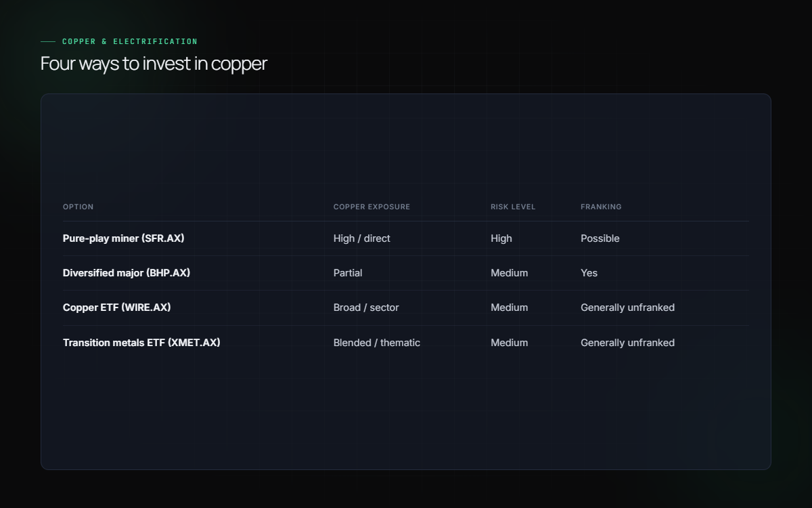Screen dimensions: 812x508
Task: Select the "Pure-play miner (SFR.AX)" row label
Action: [124, 238]
